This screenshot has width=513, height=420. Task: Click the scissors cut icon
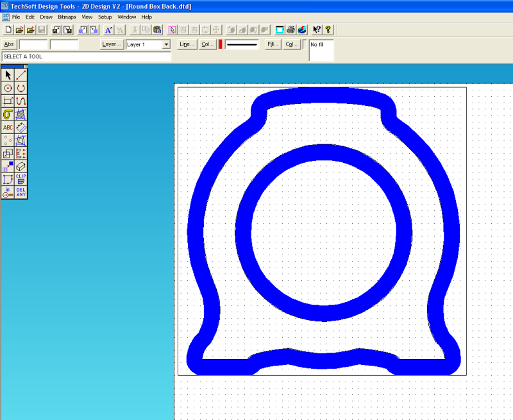[135, 29]
